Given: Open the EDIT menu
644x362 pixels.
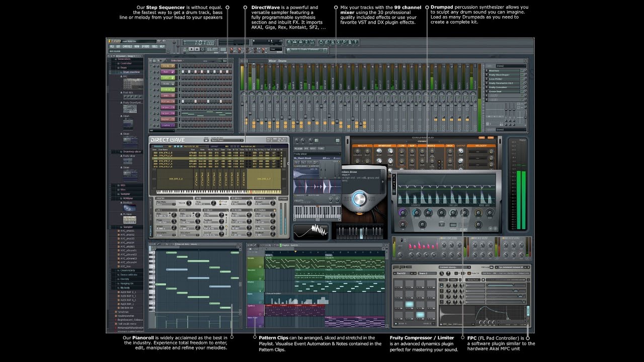Looking at the screenshot, I should 118,46.
